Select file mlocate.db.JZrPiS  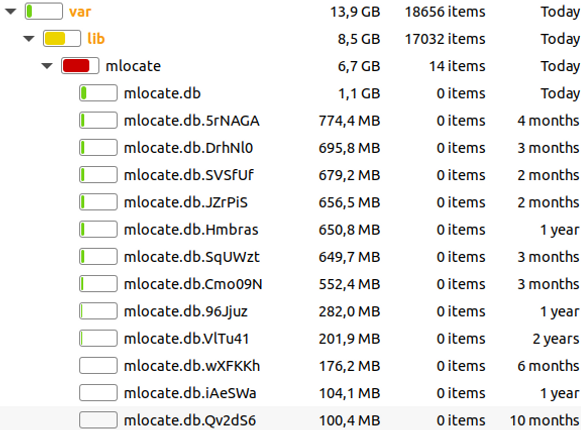186,202
